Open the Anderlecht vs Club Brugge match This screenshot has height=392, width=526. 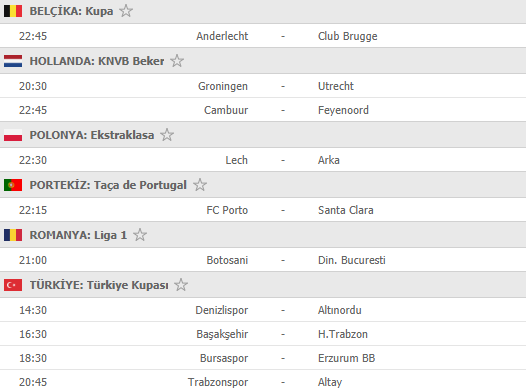263,36
